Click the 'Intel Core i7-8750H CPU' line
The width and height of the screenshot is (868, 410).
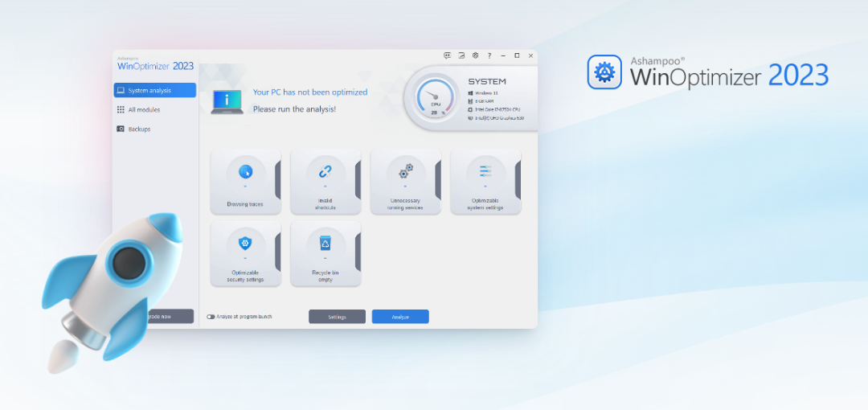[x=497, y=109]
